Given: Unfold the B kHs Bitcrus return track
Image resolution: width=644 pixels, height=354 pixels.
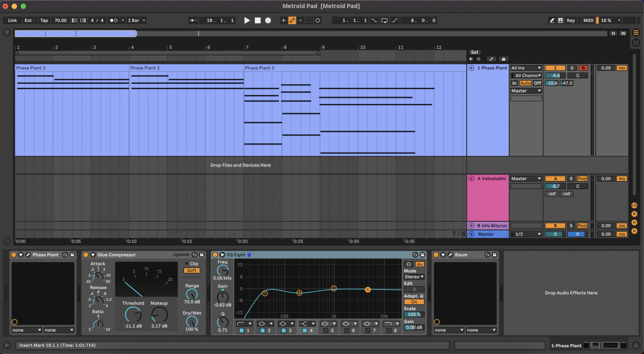Looking at the screenshot, I should point(472,226).
